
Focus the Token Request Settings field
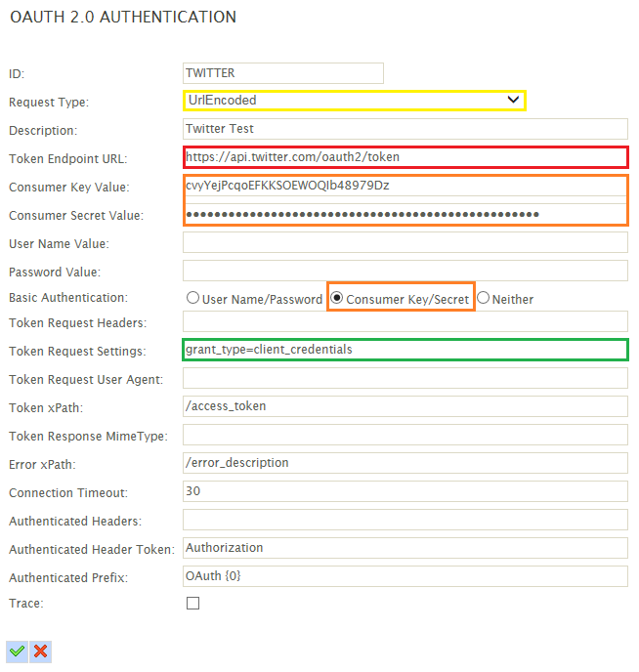coord(405,350)
